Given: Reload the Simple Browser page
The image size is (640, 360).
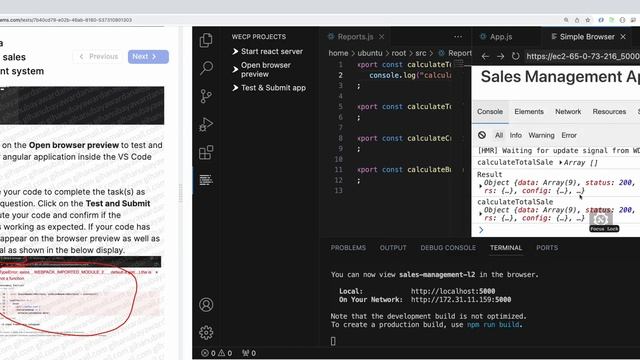Looking at the screenshot, I should 516,56.
